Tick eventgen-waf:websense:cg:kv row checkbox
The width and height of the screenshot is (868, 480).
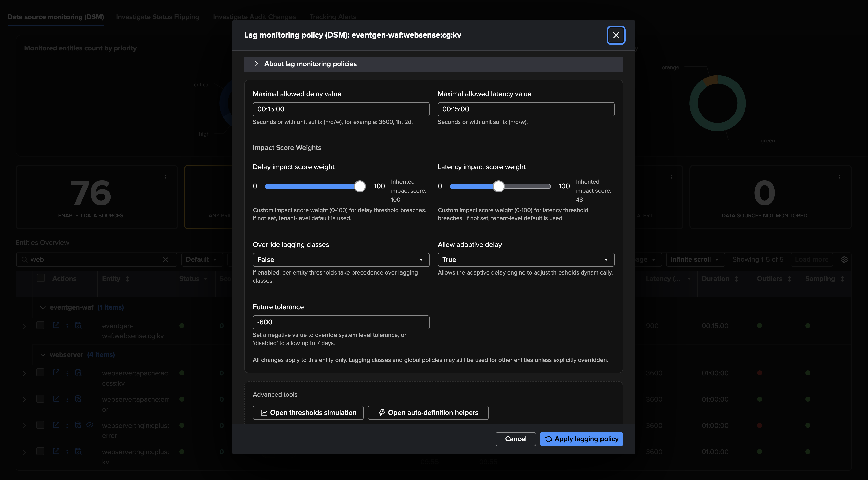coord(41,325)
